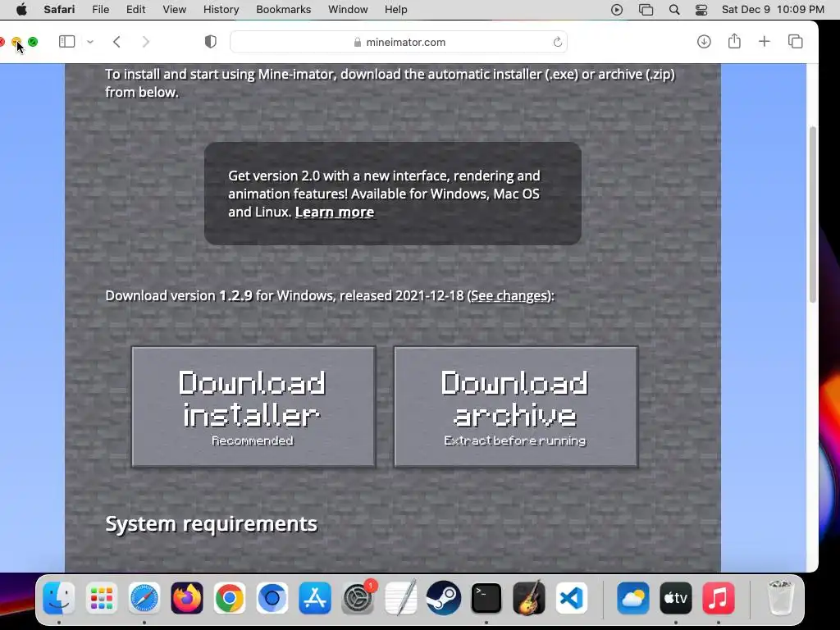Open the View menu
The width and height of the screenshot is (840, 630).
click(174, 10)
